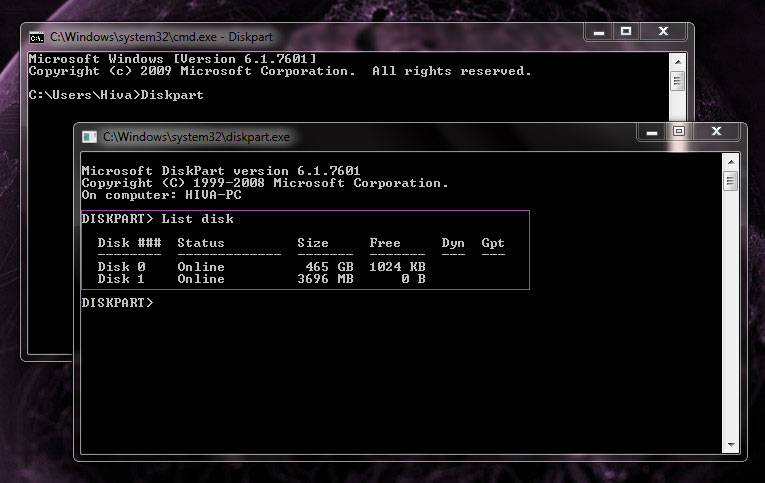The height and width of the screenshot is (483, 765).
Task: Click the C:\Users\Hiva>Diskpart command line
Action: [x=115, y=96]
